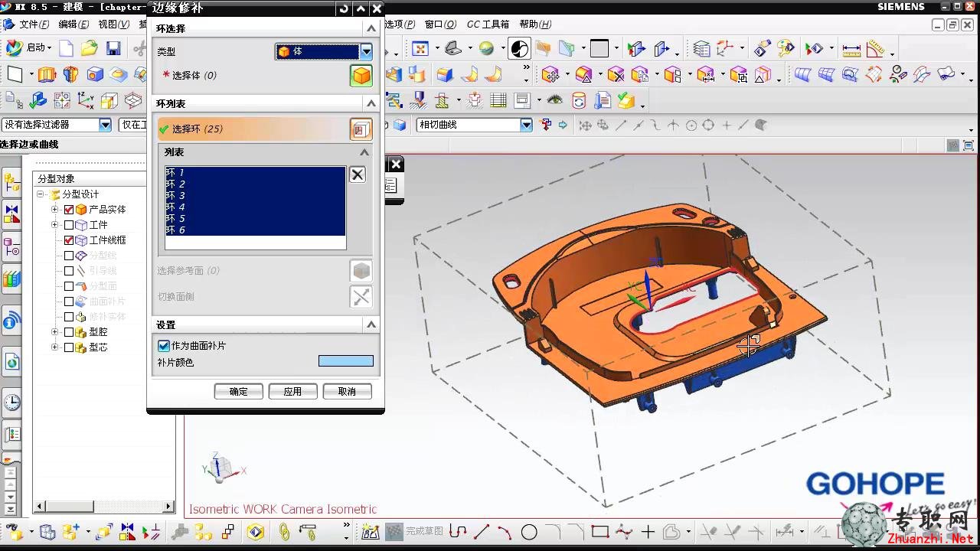This screenshot has width=980, height=551.
Task: Click the select loop icon next to 选择环
Action: [361, 129]
